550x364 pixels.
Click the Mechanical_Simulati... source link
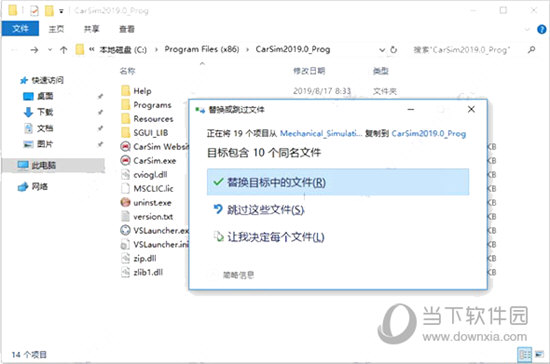coord(321,133)
